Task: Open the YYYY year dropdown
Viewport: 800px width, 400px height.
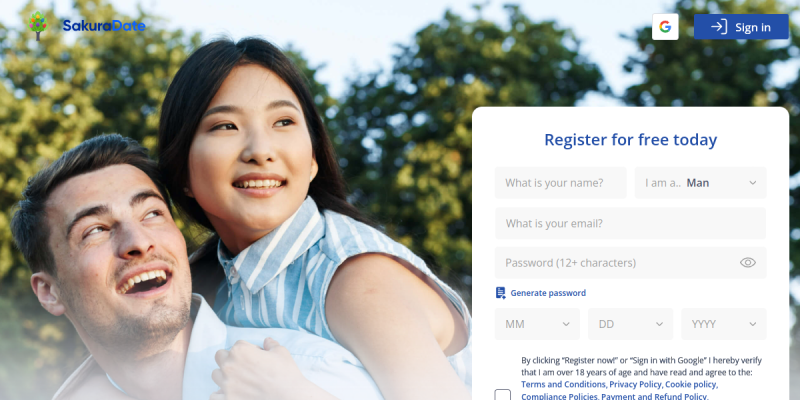Action: [x=723, y=324]
